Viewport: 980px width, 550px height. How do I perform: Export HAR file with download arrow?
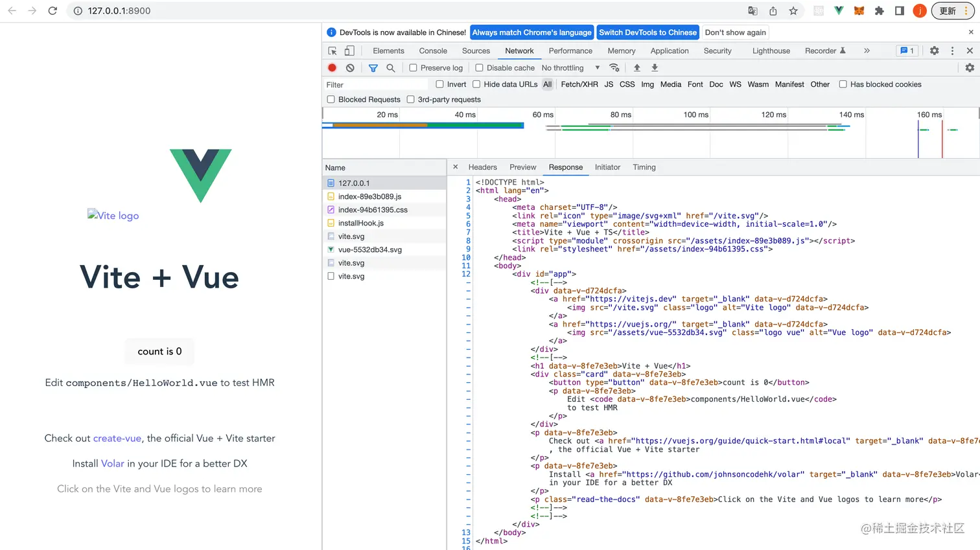tap(655, 67)
